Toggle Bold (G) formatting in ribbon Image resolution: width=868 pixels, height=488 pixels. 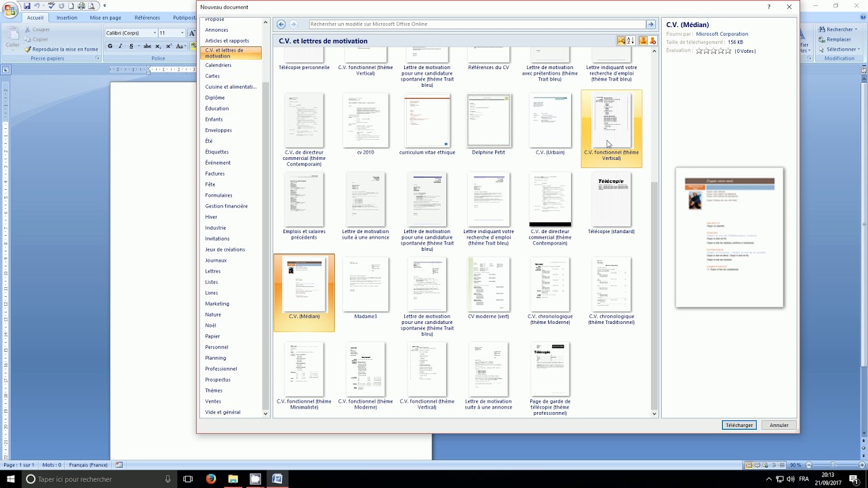[111, 46]
